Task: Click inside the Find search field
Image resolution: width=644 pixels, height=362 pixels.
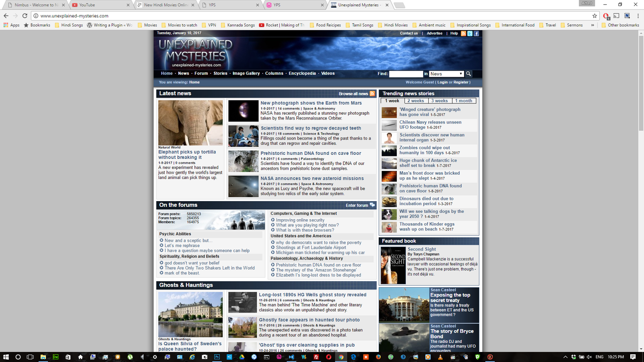Action: (x=406, y=74)
